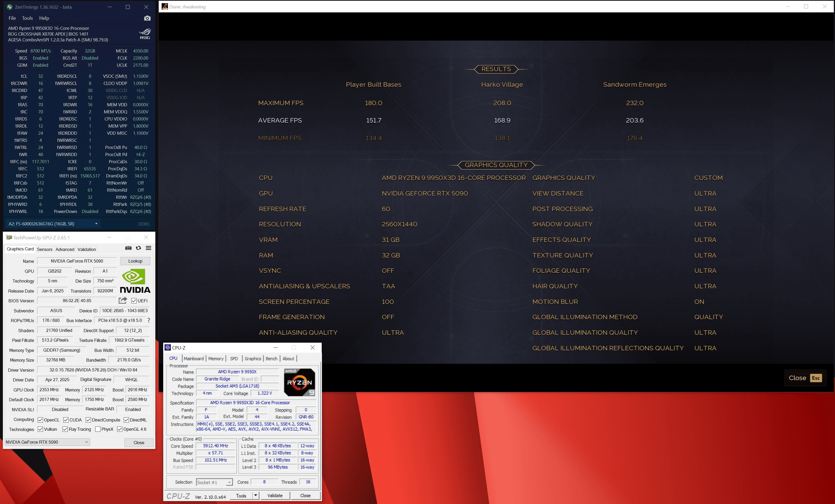Image resolution: width=835 pixels, height=504 pixels.
Task: Open the Tools menu in ZenTimings
Action: (27, 18)
